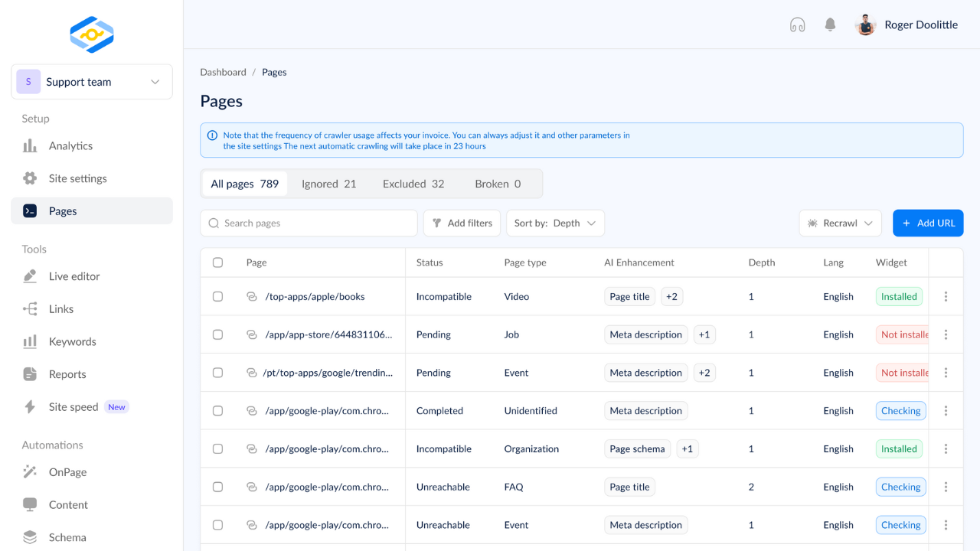The image size is (980, 551).
Task: Open the Live editor tool
Action: coord(73,276)
